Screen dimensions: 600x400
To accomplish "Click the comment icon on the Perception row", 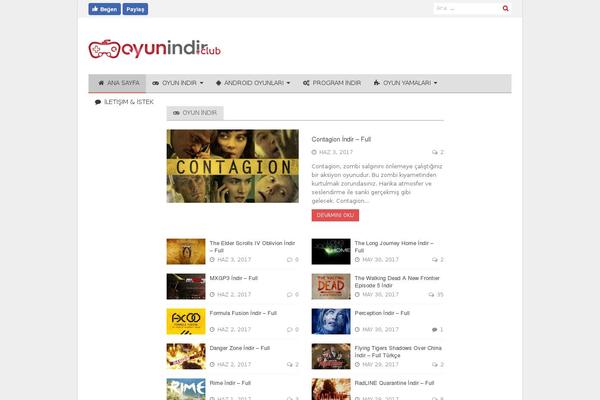I will coord(435,330).
